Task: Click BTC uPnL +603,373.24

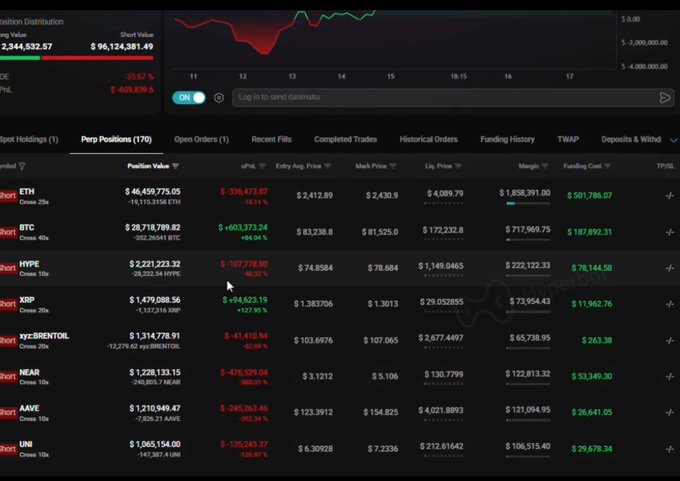Action: [243, 227]
